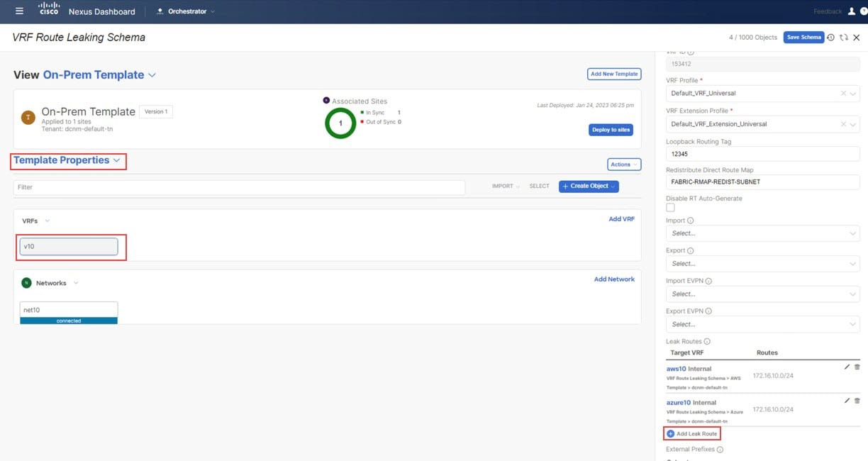
Task: Open the Create Object dropdown
Action: point(589,186)
